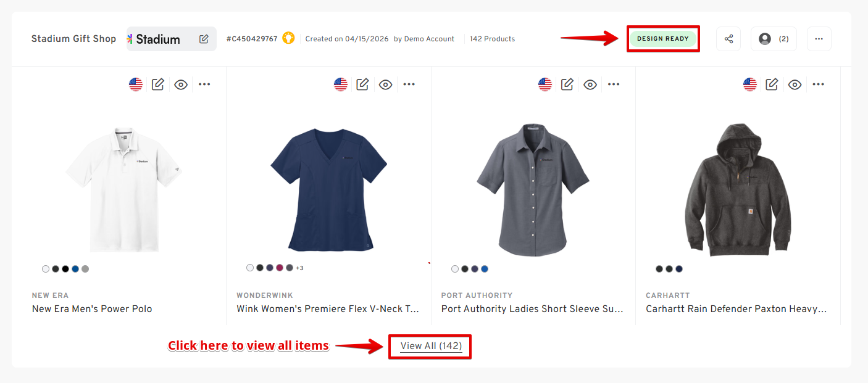Open more options for Carhartt hoodie

tap(818, 84)
